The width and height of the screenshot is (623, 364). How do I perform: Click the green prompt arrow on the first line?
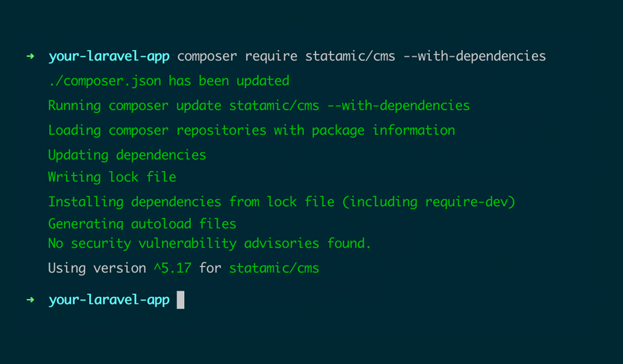tap(30, 56)
